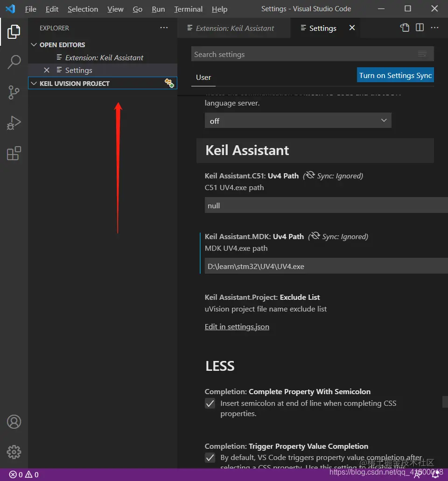This screenshot has width=448, height=481.
Task: Open the Manage gear icon
Action: point(14,452)
